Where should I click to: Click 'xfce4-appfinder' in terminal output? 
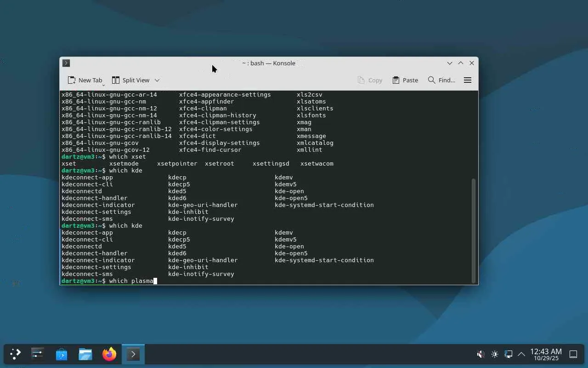pyautogui.click(x=207, y=102)
